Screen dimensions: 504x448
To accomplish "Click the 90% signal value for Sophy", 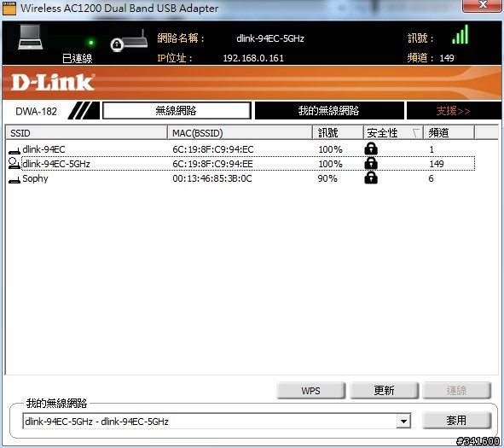I will coord(327,178).
